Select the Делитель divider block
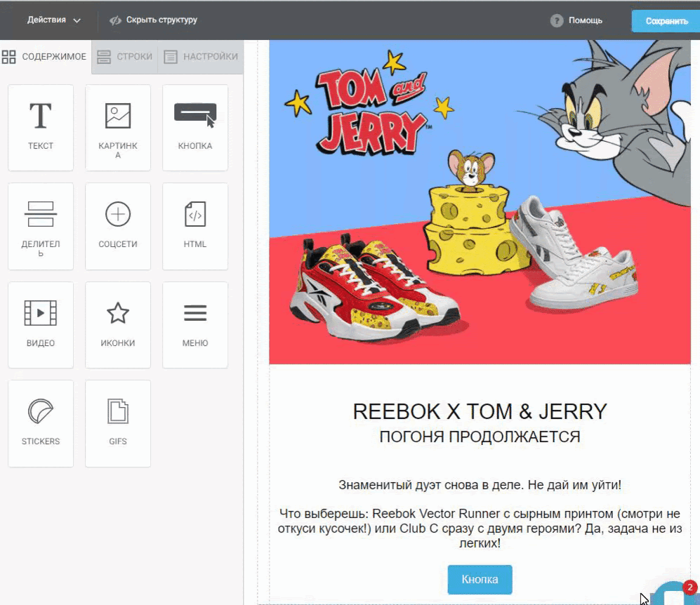700x605 pixels. (41, 226)
